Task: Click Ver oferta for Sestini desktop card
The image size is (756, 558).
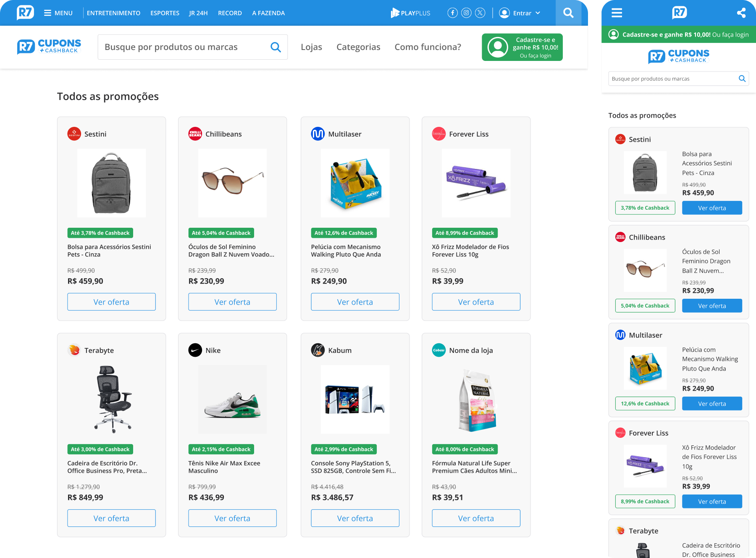Action: click(111, 302)
